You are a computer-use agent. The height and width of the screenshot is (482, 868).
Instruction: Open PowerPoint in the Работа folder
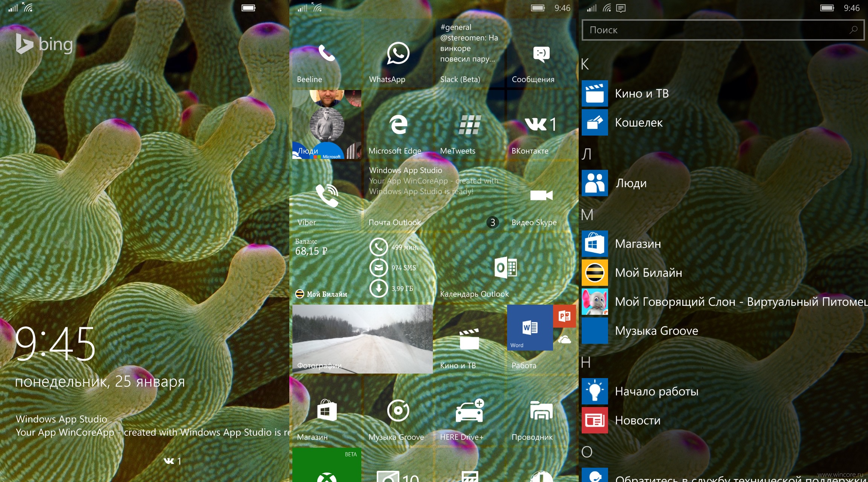[x=564, y=316]
